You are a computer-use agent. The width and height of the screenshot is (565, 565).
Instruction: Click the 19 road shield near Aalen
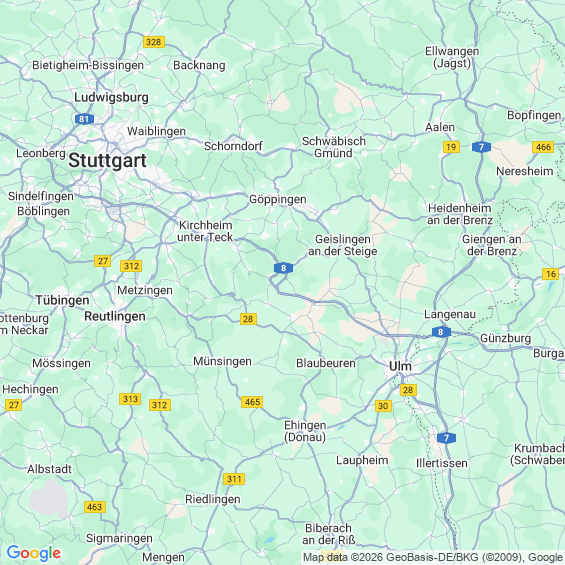[451, 147]
